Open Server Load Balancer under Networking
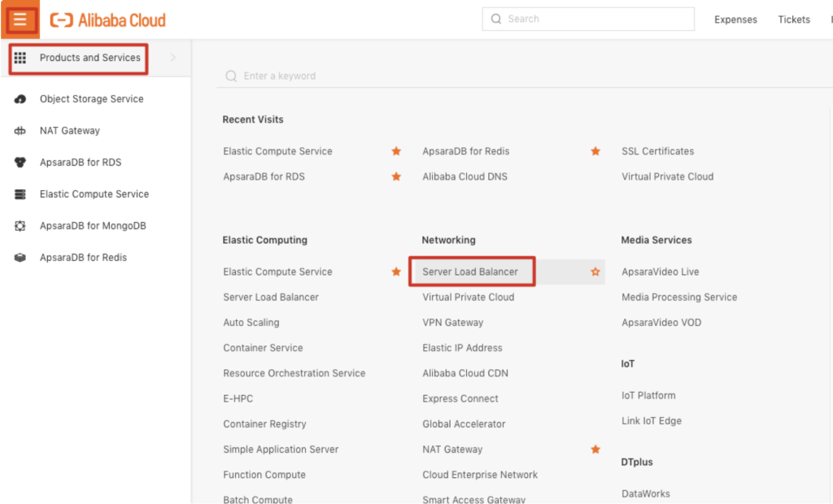833x504 pixels. point(470,272)
